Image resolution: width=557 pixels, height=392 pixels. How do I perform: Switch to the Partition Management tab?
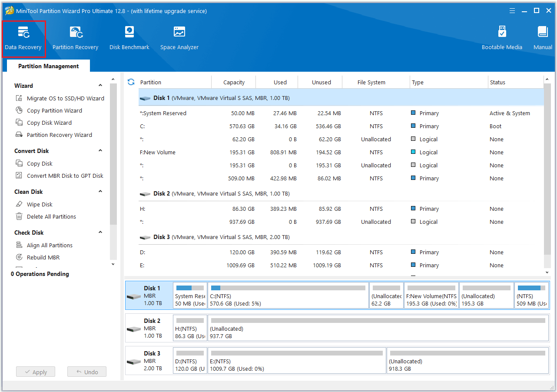(x=49, y=66)
